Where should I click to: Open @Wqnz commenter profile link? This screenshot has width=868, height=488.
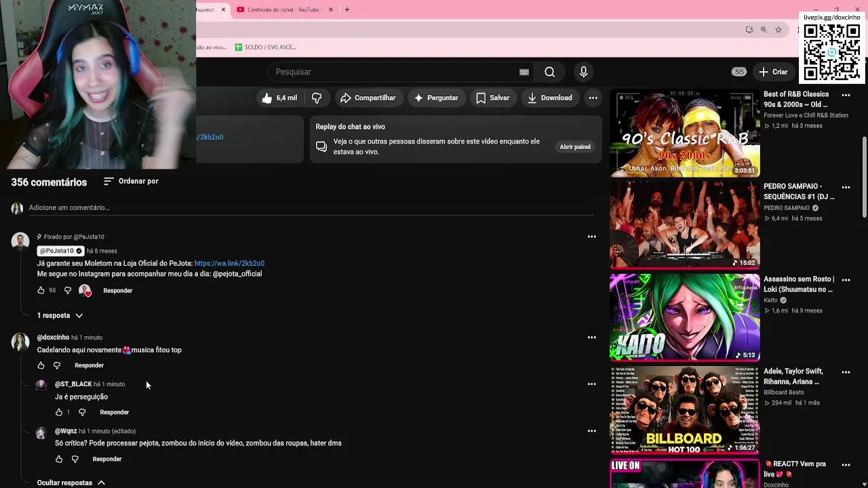(x=66, y=431)
